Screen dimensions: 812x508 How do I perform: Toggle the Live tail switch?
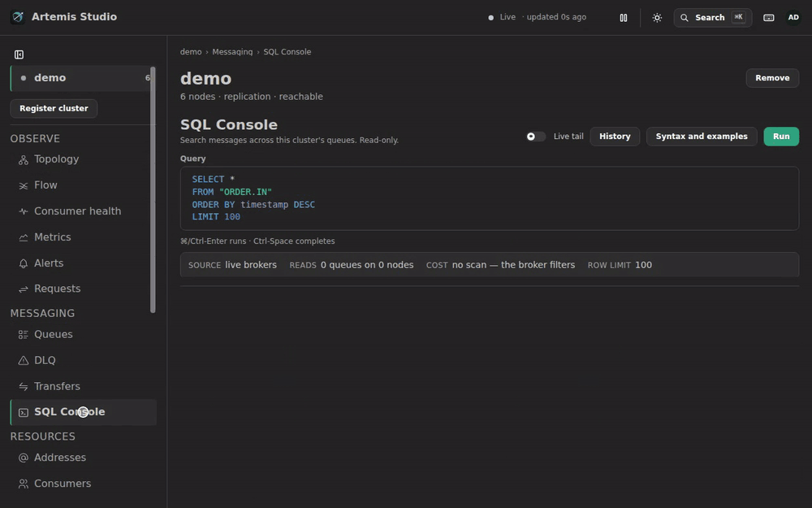(535, 137)
